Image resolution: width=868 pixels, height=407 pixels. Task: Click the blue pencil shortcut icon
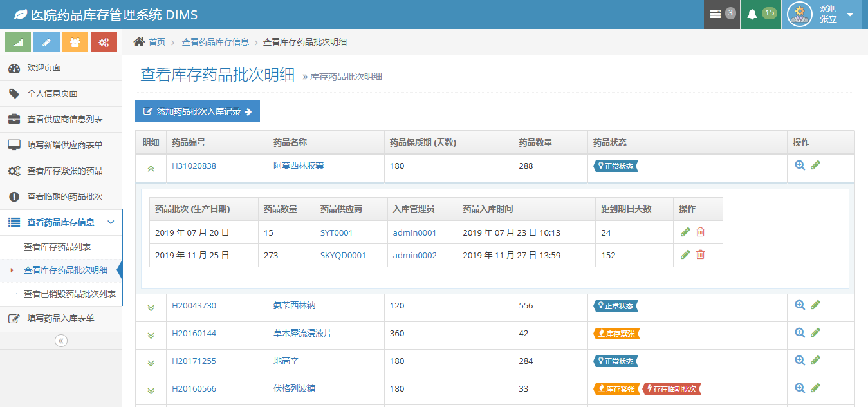click(x=46, y=42)
